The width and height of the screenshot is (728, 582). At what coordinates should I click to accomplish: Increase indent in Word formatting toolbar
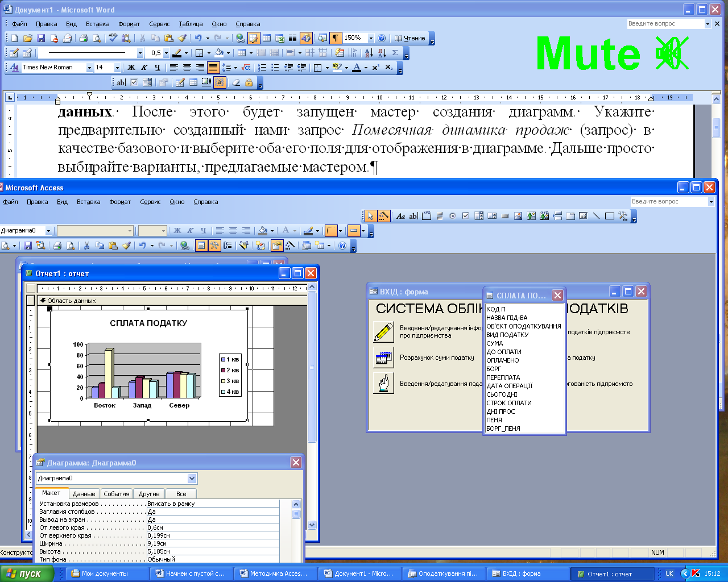click(301, 67)
